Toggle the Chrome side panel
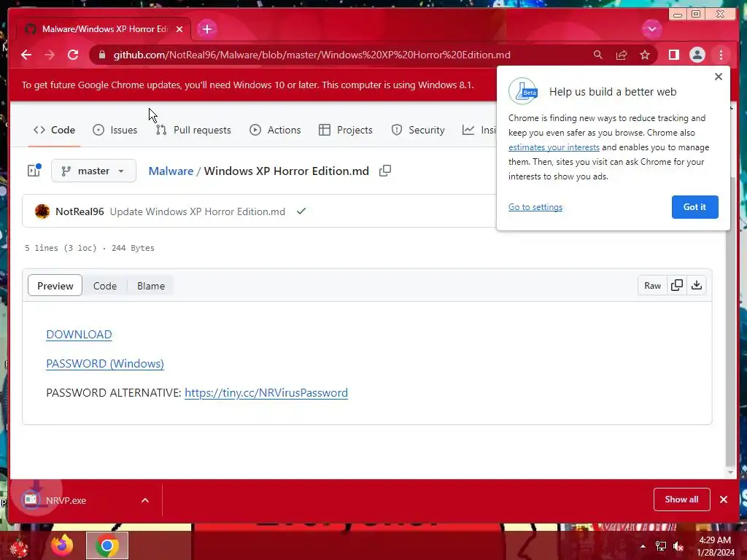 (673, 55)
